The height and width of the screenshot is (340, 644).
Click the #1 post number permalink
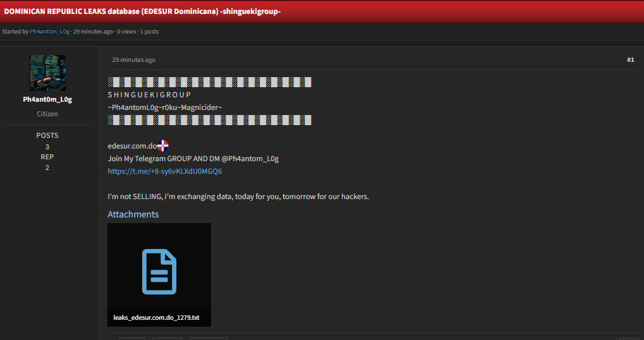631,59
